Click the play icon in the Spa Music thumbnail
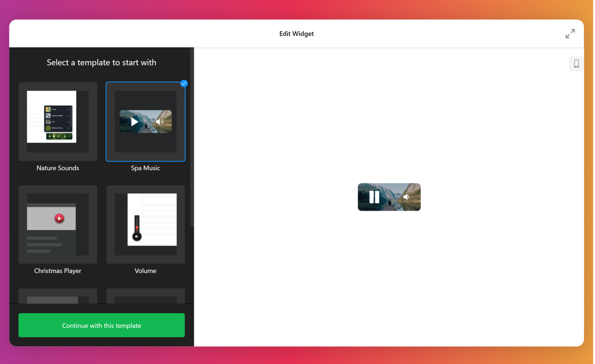 click(134, 122)
